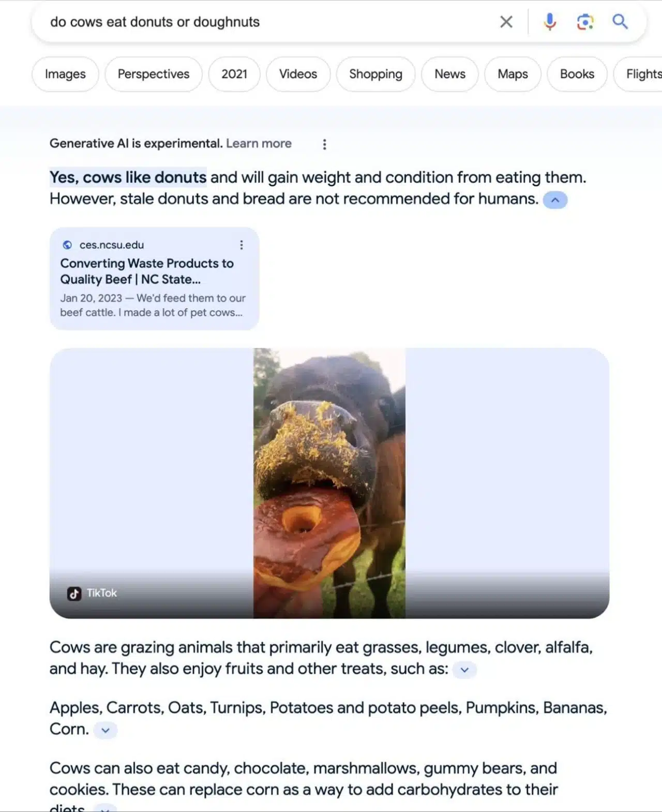Switch to the Images filter tab
The height and width of the screenshot is (812, 662).
point(65,74)
